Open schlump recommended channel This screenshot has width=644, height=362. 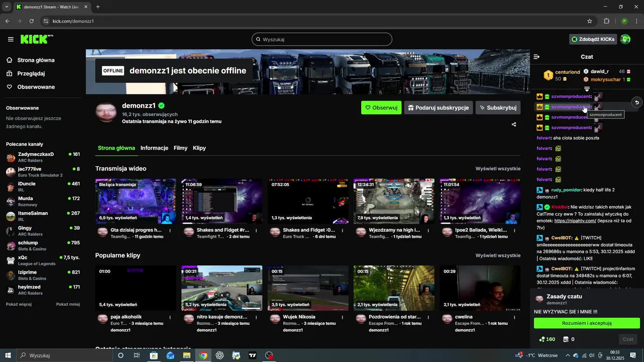tap(43, 246)
